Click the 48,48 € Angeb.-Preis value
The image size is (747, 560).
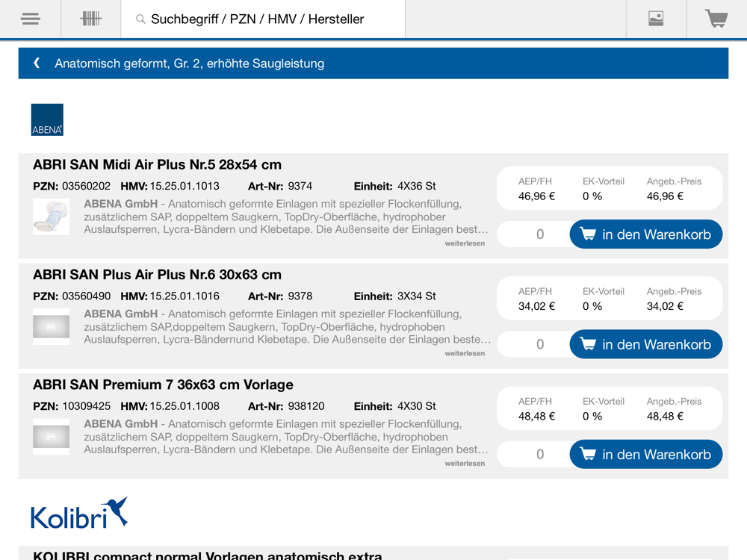click(x=665, y=416)
